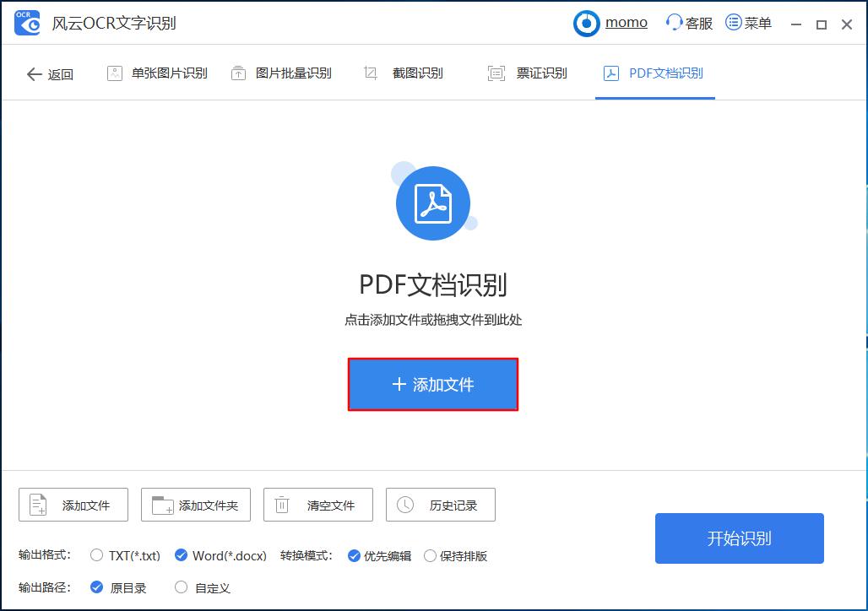Screen dimensions: 868x611
Task: Click the 单张图片识别 camera icon
Action: (113, 73)
